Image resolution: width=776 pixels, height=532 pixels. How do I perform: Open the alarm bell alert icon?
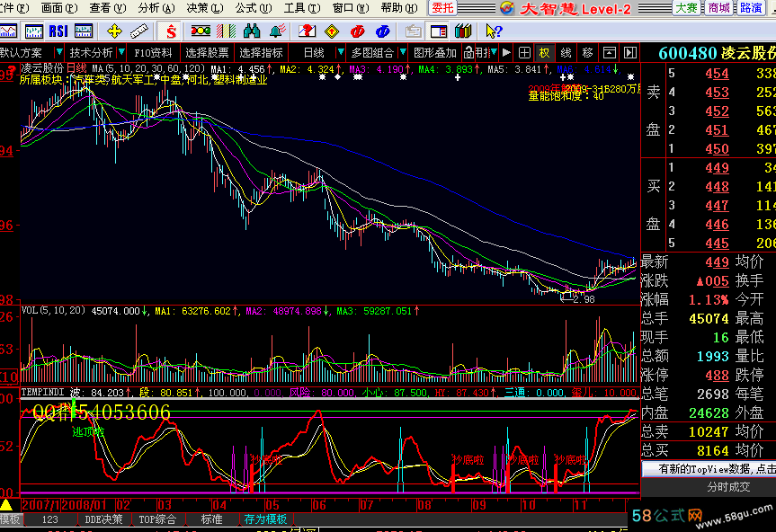[277, 31]
